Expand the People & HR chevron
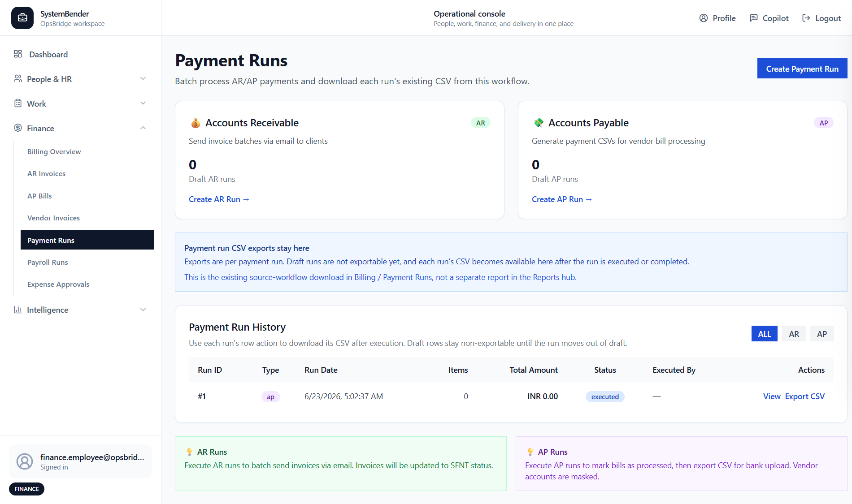Viewport: 852px width, 504px height. click(143, 79)
